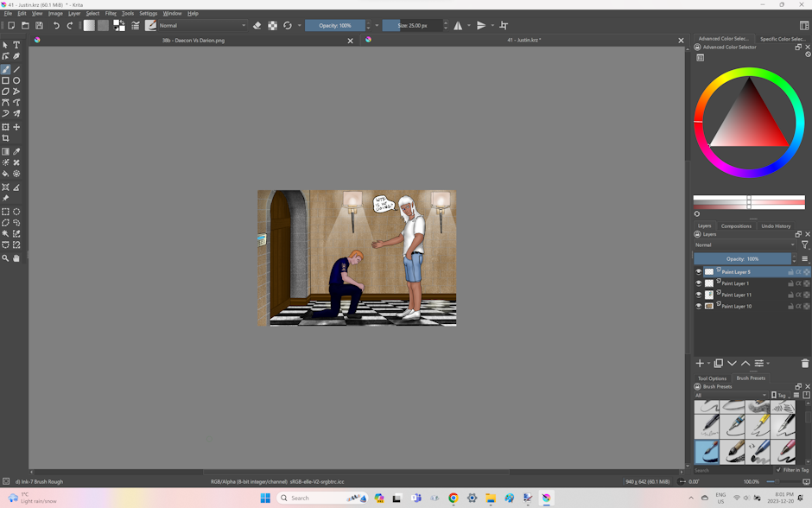The height and width of the screenshot is (508, 812).
Task: Choose the Move tool
Action: click(16, 127)
